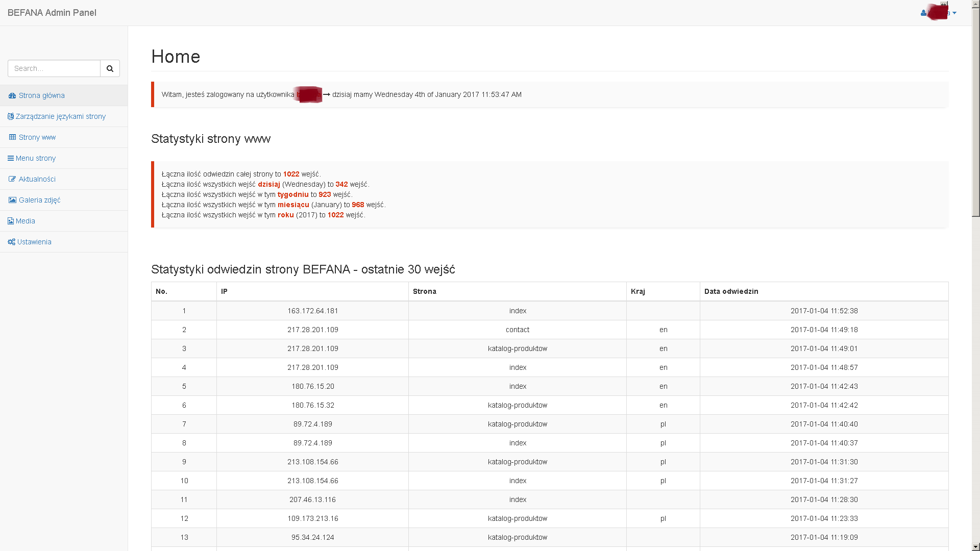Click the page vertical scrollbar thumb

[975, 112]
